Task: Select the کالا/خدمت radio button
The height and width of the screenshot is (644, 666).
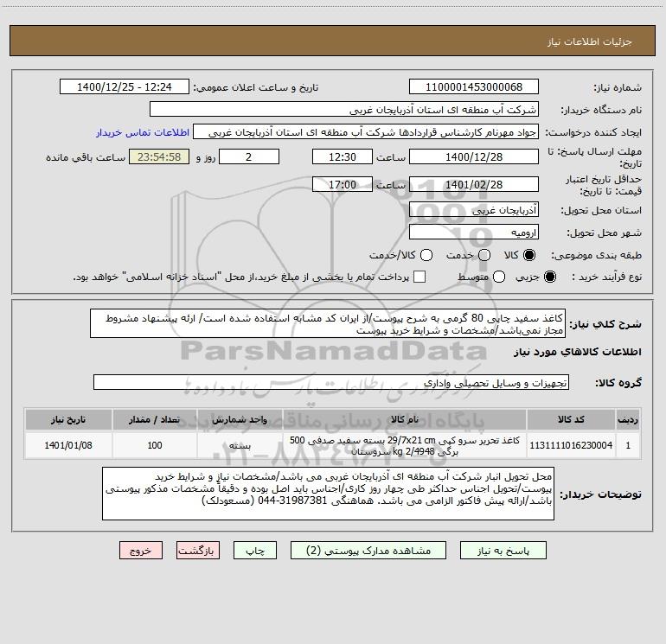Action: point(426,255)
